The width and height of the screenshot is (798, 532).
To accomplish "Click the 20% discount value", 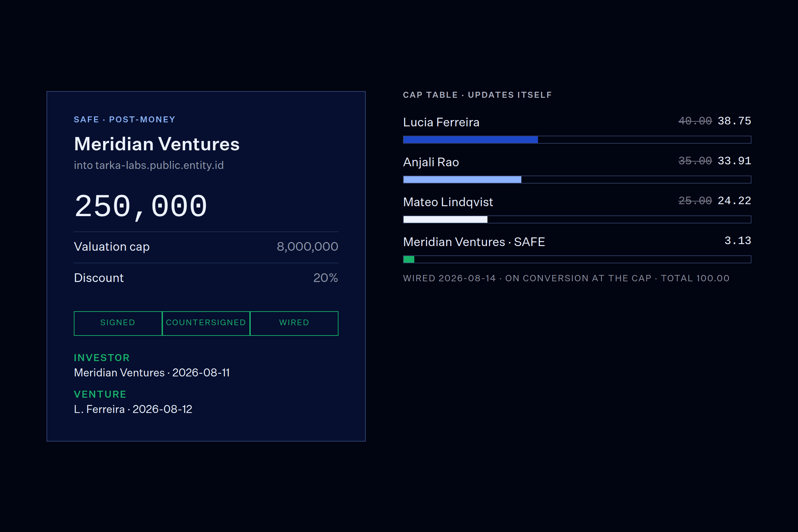I will 326,278.
